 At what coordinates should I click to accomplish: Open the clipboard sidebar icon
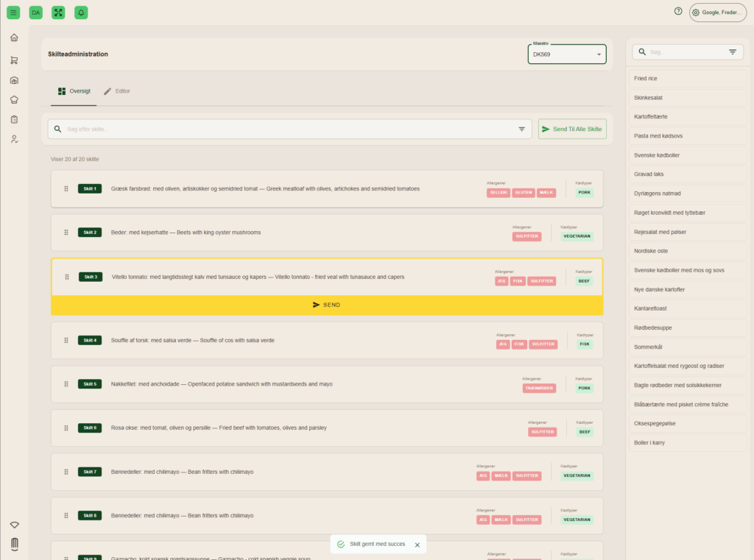click(14, 119)
